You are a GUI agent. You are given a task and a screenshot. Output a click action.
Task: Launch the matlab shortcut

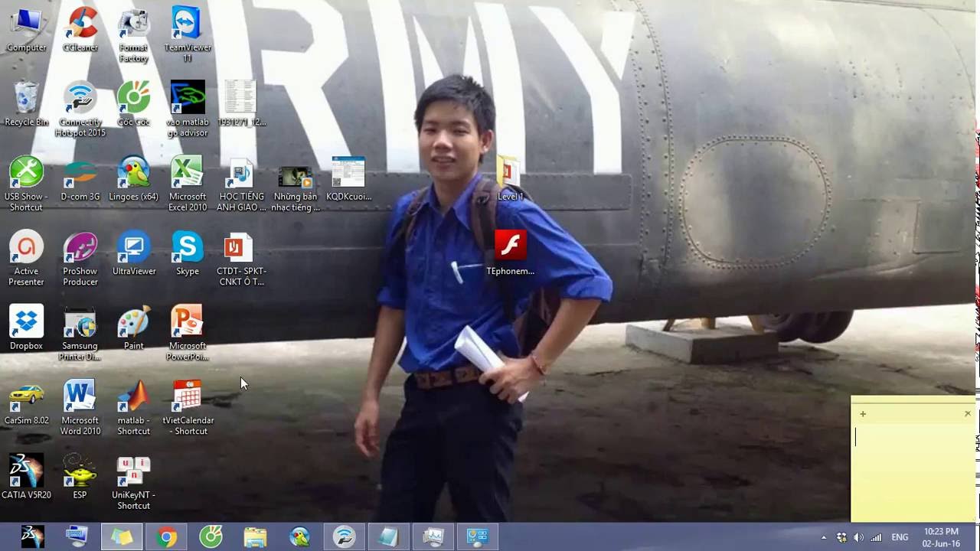(133, 407)
